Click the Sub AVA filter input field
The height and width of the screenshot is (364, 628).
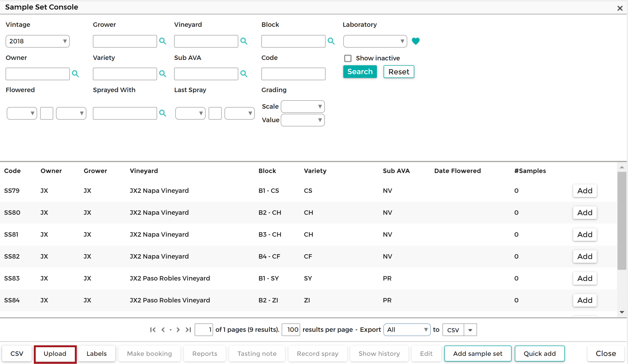206,74
